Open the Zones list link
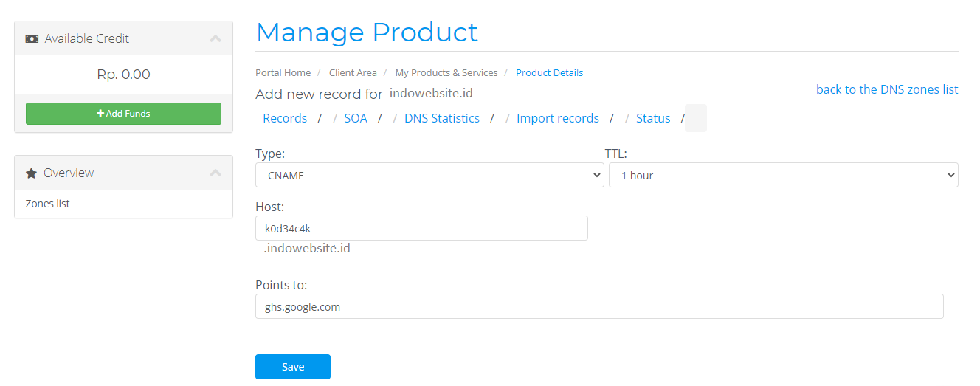This screenshot has width=980, height=386. click(x=48, y=204)
